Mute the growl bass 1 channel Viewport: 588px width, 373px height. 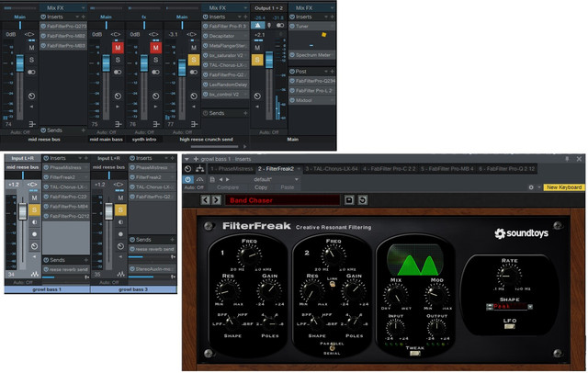[x=35, y=198]
